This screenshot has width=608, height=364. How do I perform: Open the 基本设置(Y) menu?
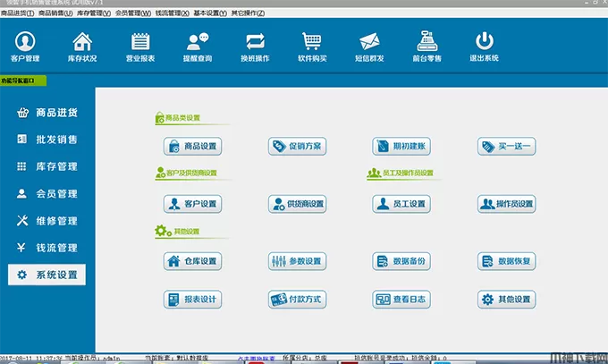210,13
